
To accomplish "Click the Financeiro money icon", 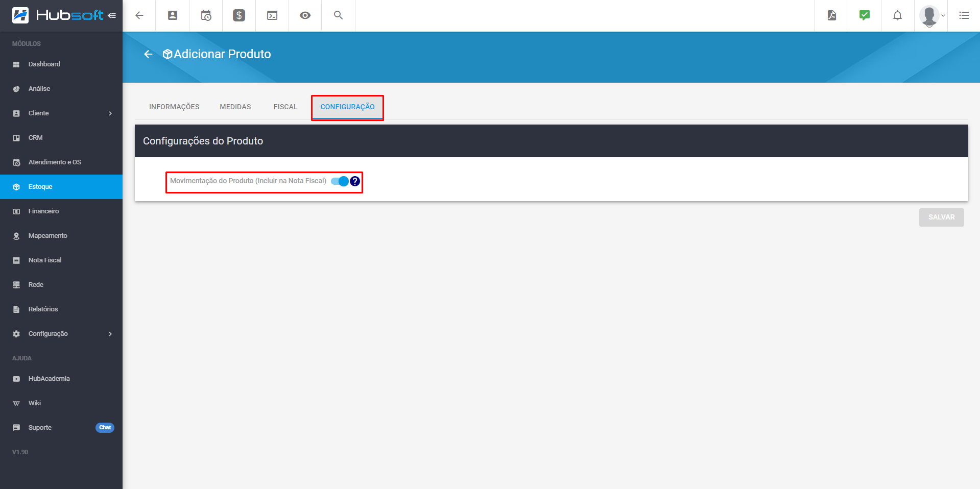I will (16, 211).
